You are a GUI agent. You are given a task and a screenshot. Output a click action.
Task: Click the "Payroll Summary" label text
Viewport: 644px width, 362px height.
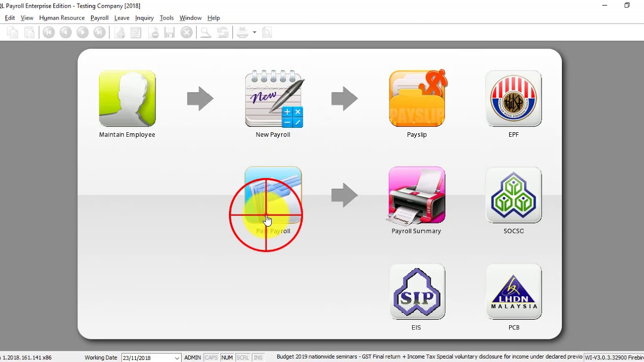(417, 231)
